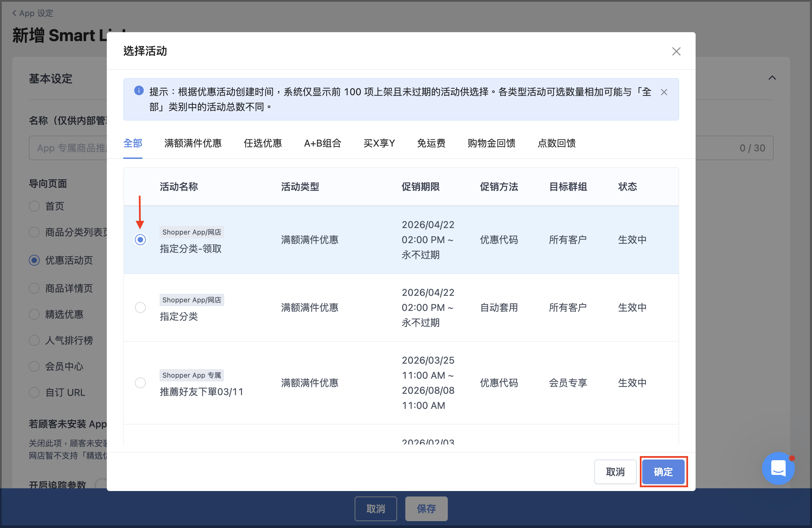Click 取消 button in the dialog
This screenshot has width=812, height=528.
615,472
